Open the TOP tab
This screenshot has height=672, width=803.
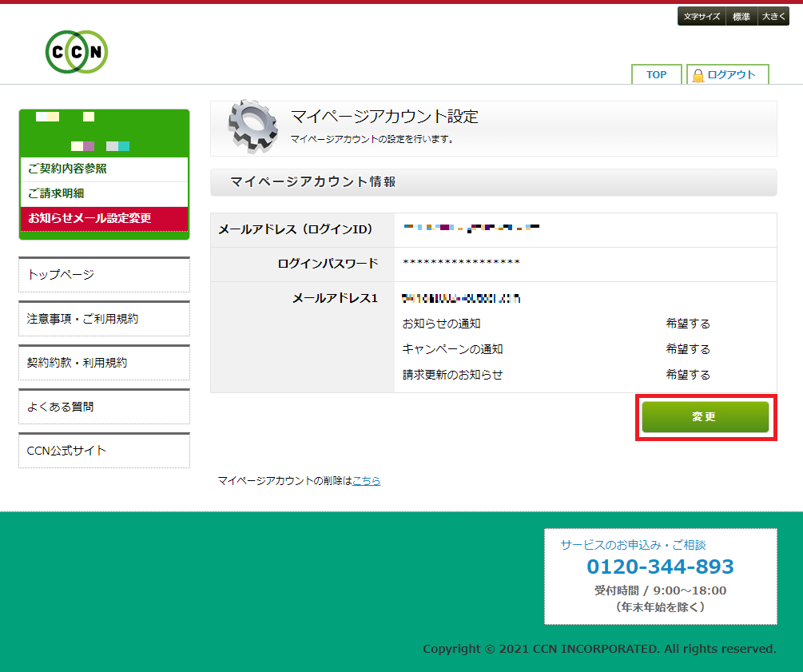coord(655,74)
